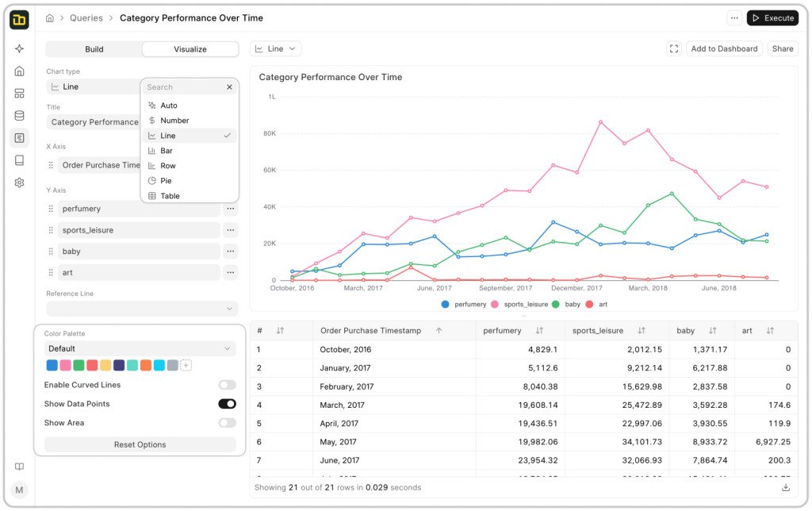The height and width of the screenshot is (511, 812).
Task: Turn off Show Data Points
Action: click(x=227, y=404)
